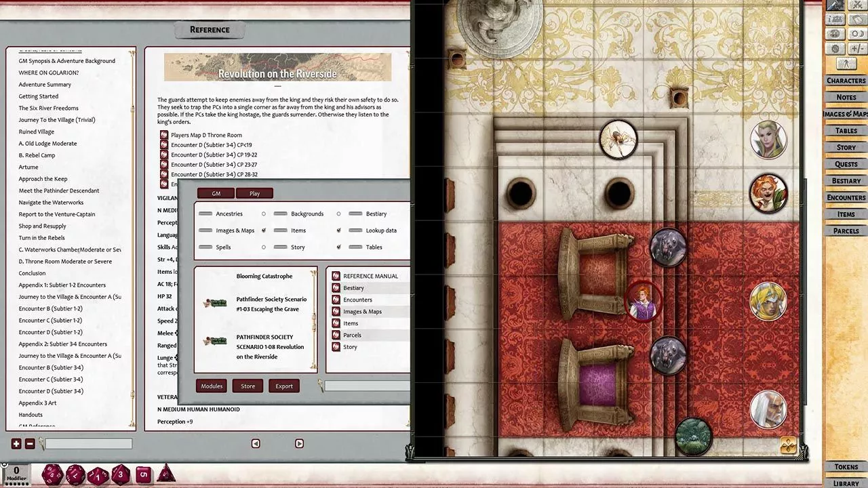Click the Encounters link icon in module contents

coord(336,300)
